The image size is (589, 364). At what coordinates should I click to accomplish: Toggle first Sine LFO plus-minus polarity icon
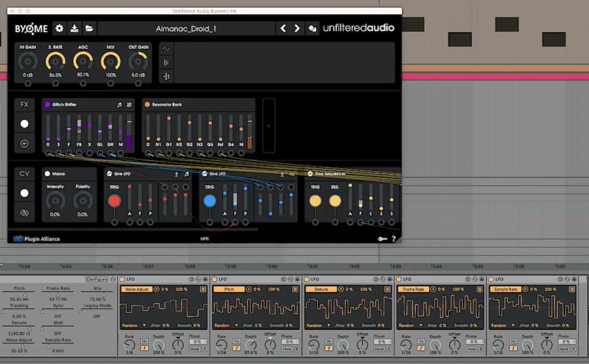click(x=177, y=174)
